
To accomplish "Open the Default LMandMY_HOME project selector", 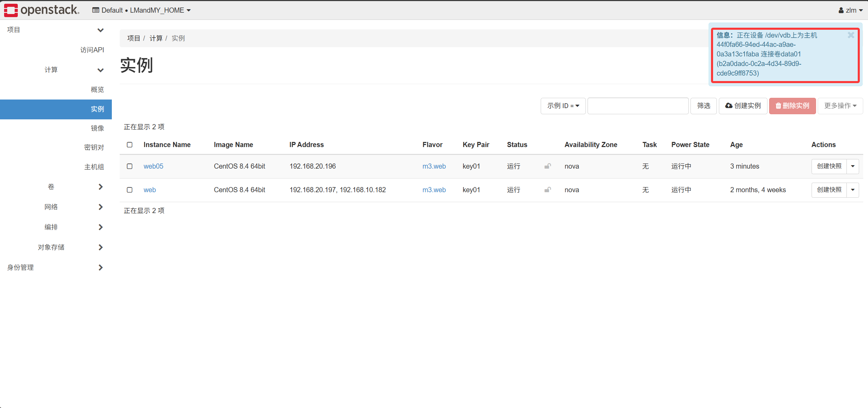I will [142, 10].
